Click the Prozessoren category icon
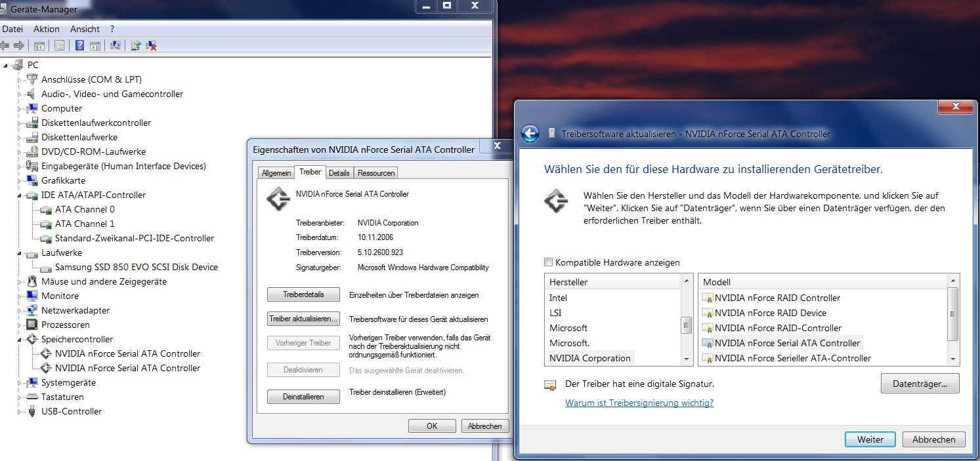 (32, 325)
